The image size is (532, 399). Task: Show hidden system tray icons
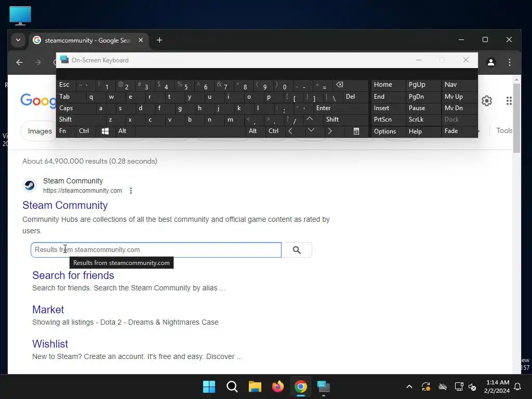(x=409, y=387)
